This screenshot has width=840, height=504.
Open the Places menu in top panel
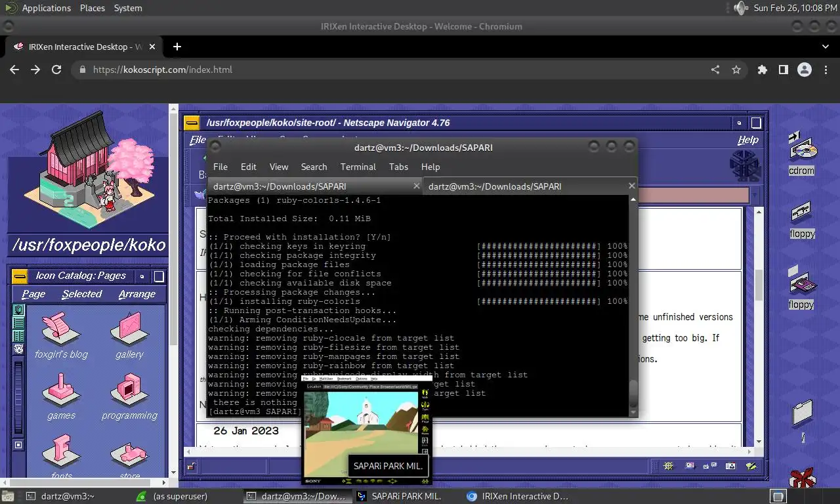tap(93, 8)
